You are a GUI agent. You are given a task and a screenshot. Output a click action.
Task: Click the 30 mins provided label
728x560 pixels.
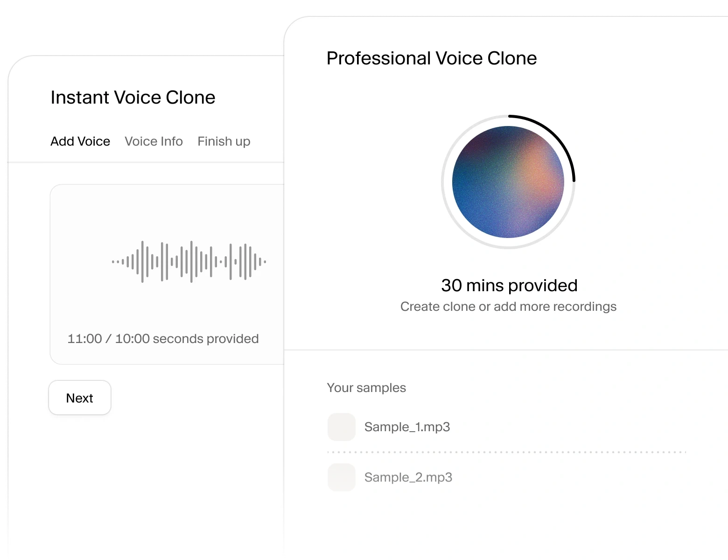[x=509, y=285]
